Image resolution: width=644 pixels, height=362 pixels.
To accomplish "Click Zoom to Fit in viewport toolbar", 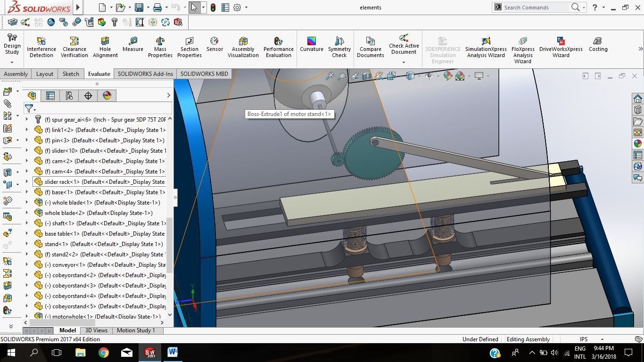I will [330, 75].
